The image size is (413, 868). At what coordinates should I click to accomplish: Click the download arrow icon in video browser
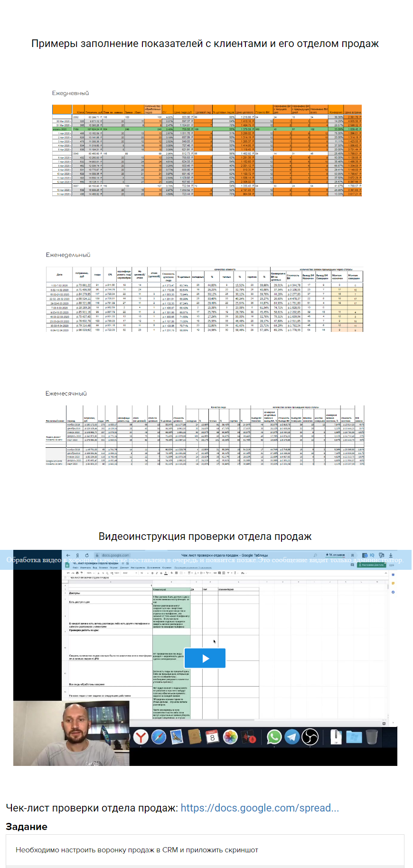[x=391, y=555]
